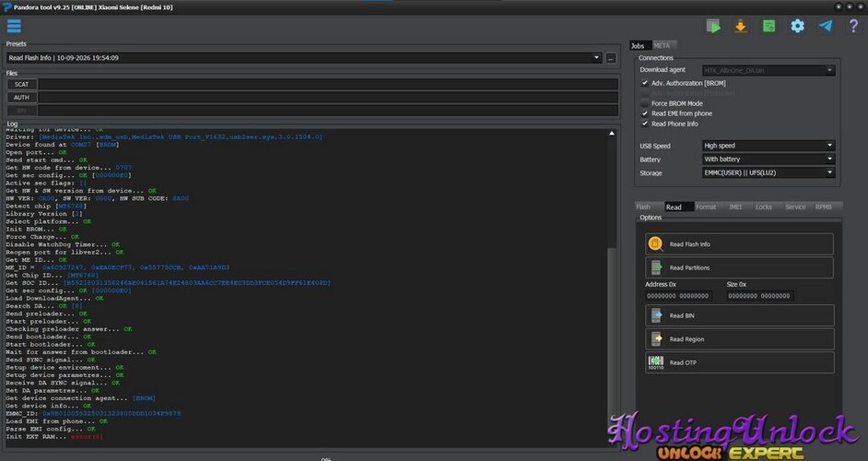Click the Read Flash Info button label

[690, 244]
